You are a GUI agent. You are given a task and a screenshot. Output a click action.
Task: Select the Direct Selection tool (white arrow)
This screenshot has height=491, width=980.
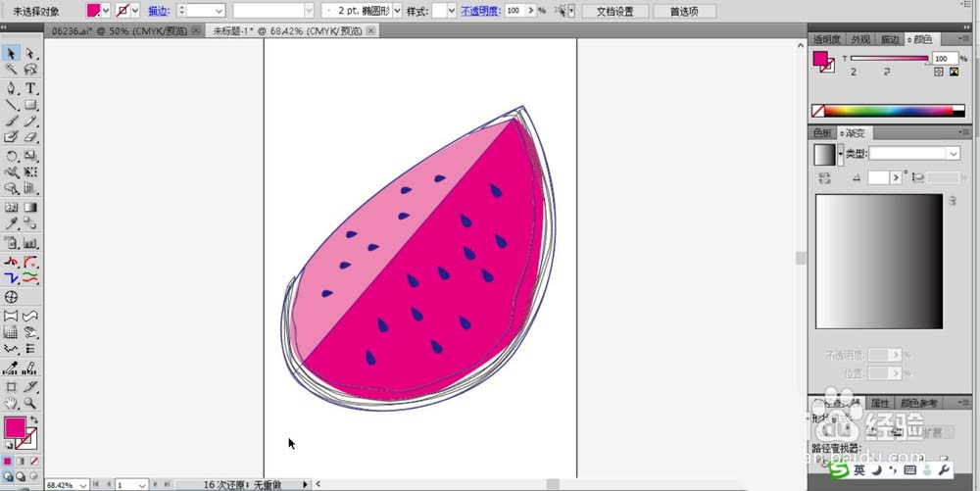[30, 54]
